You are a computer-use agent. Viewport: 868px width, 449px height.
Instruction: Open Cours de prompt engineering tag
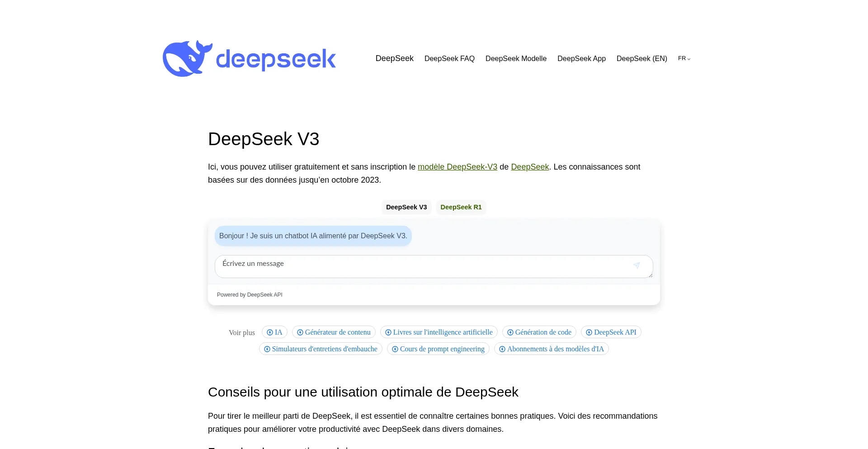click(x=438, y=349)
